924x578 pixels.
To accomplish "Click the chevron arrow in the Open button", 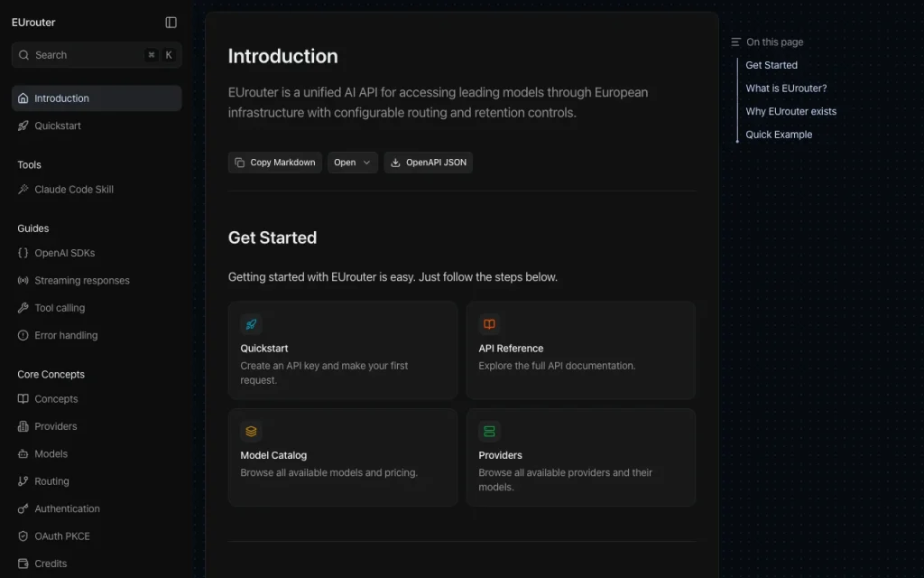I will [x=366, y=163].
